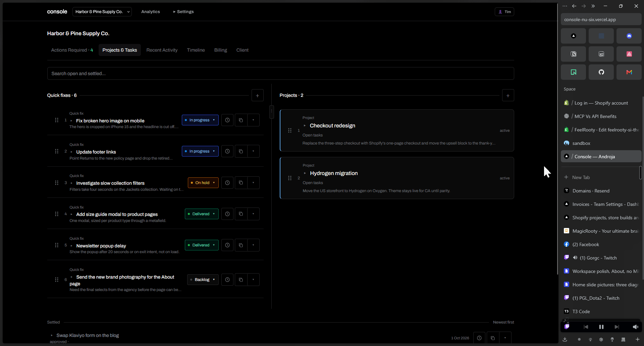Focus the Search open and settled field

280,73
